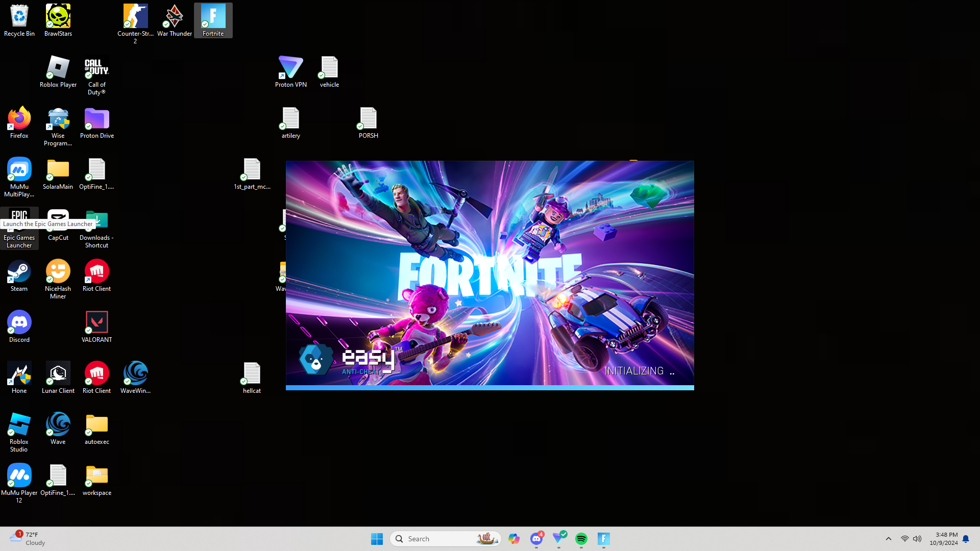This screenshot has width=980, height=551.
Task: Open the Windows Start menu
Action: coord(377,539)
